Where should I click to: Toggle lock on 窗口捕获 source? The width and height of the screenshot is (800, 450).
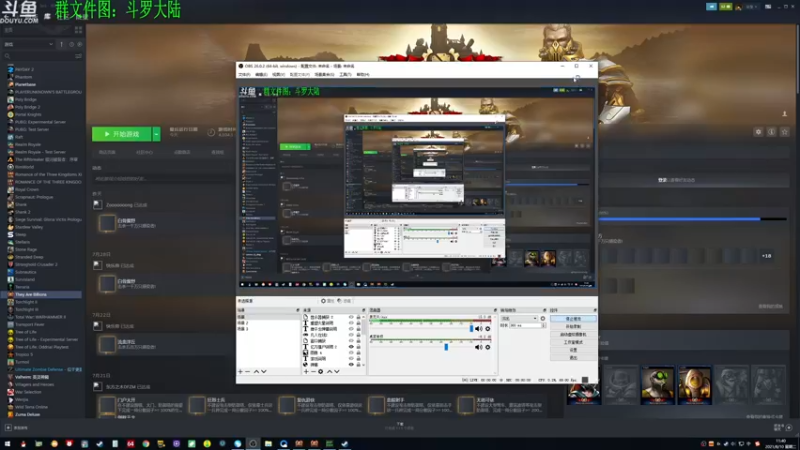tap(358, 341)
